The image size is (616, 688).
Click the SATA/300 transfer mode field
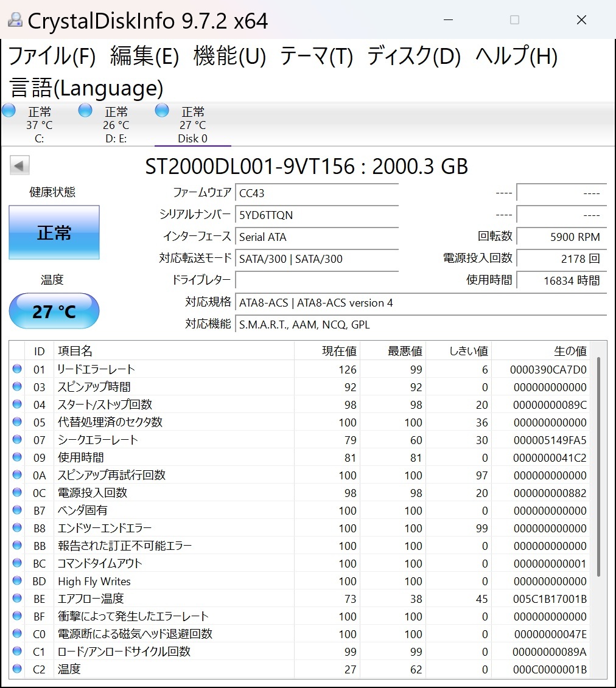pyautogui.click(x=317, y=259)
